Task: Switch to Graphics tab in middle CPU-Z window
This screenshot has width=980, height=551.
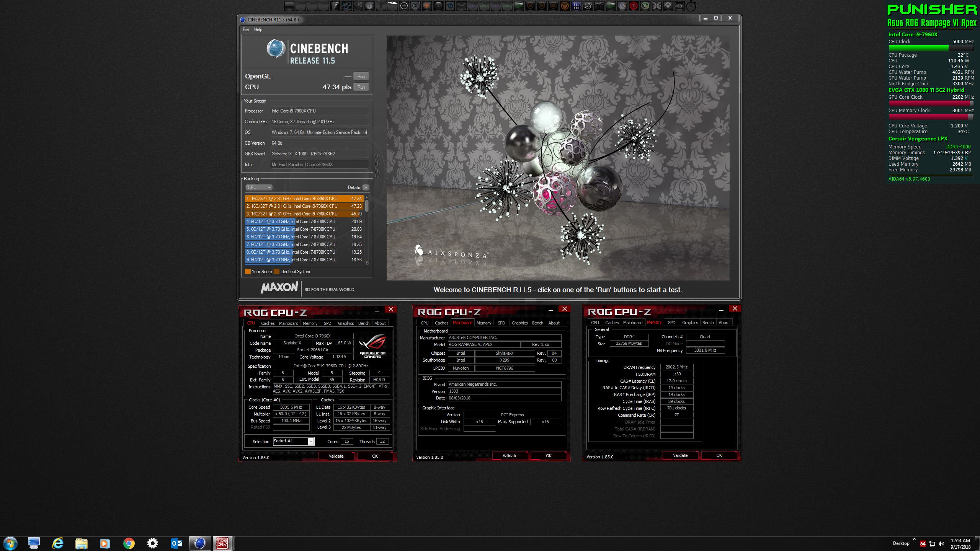Action: [x=519, y=323]
